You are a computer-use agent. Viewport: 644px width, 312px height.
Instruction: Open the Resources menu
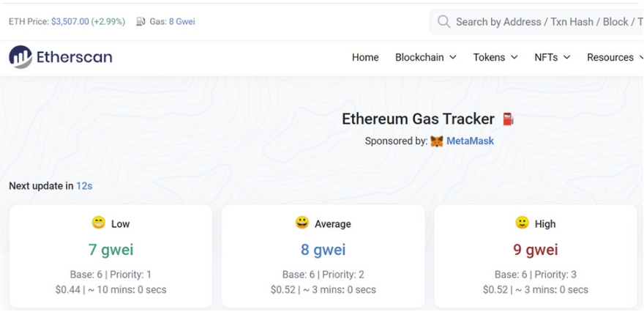[615, 58]
